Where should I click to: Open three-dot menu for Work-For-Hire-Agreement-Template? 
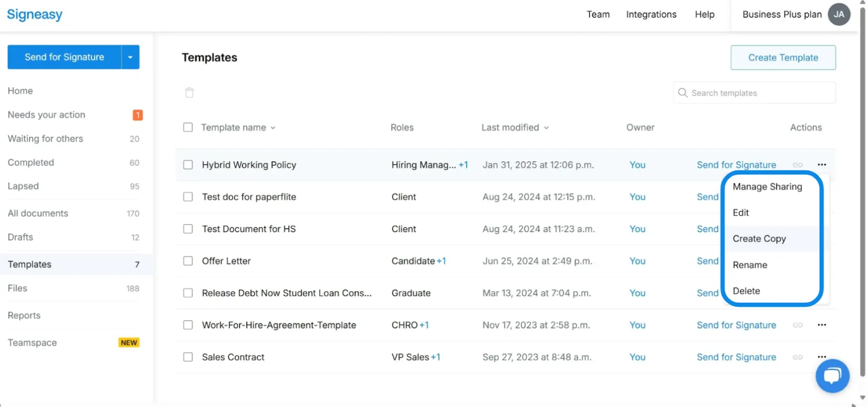click(x=822, y=325)
